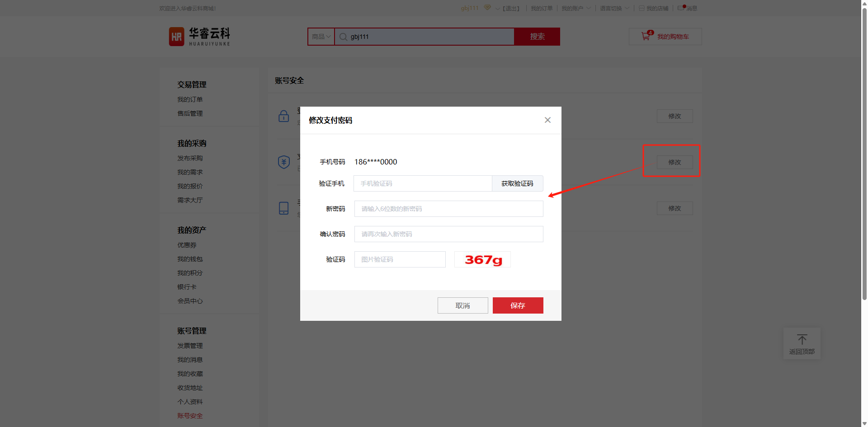Click the red 搜索 search button
868x427 pixels.
point(537,37)
